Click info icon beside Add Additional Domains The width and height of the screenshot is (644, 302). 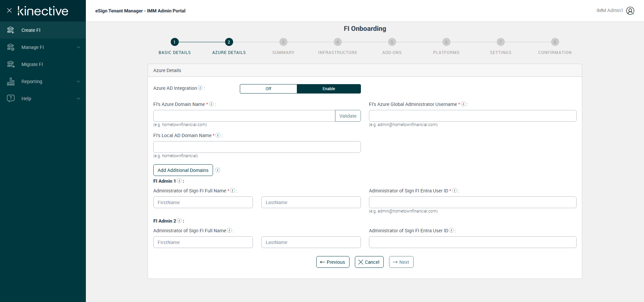(x=218, y=170)
